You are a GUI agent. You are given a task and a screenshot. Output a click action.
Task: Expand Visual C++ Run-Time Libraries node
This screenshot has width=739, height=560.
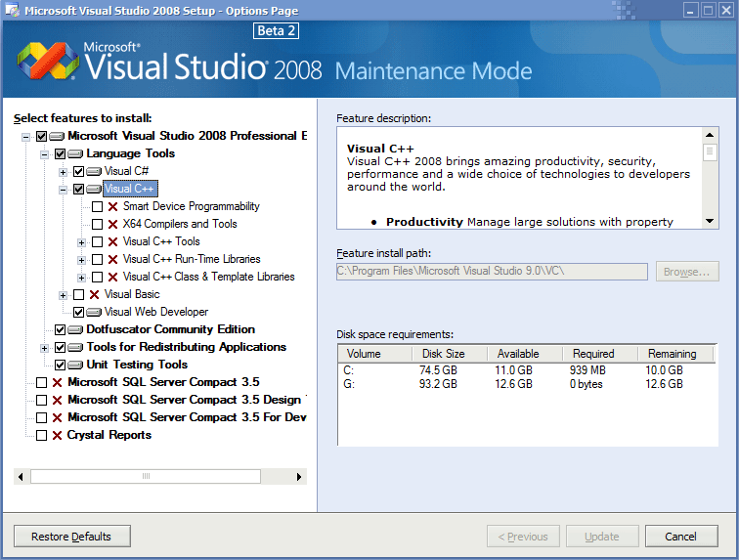point(81,260)
